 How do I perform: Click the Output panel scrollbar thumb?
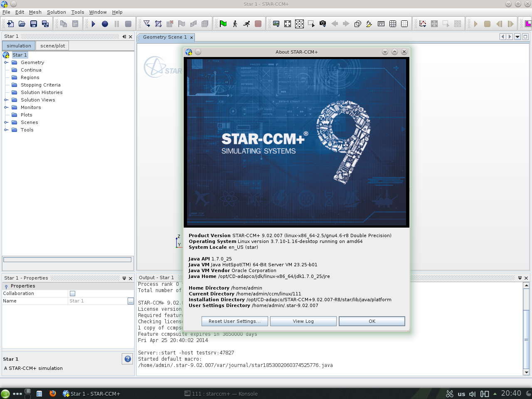pyautogui.click(x=526, y=340)
